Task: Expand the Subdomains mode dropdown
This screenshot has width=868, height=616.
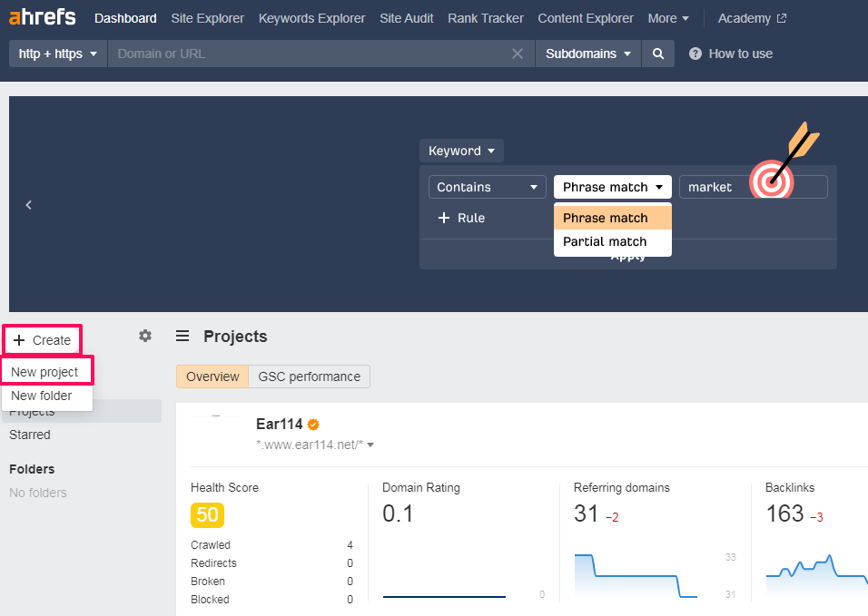Action: pos(587,54)
